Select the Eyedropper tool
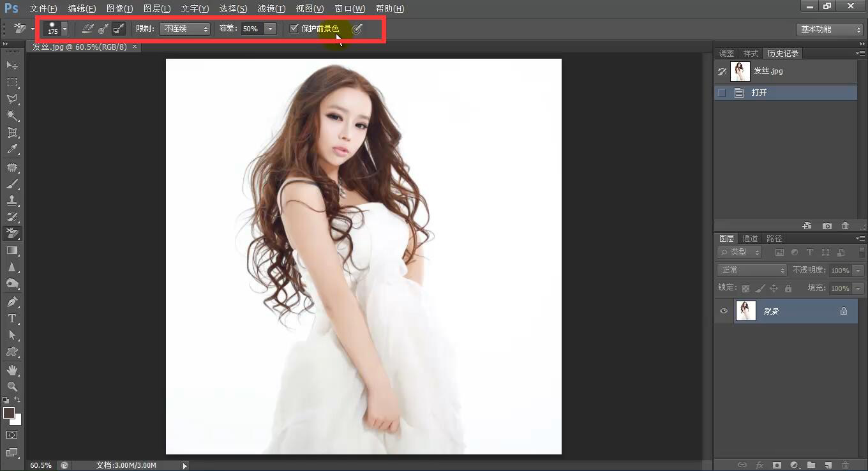 point(12,149)
